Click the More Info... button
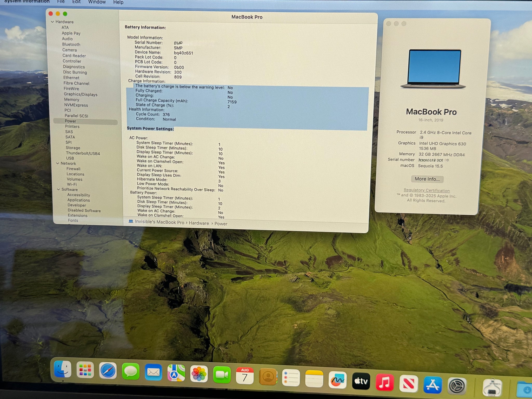532x399 pixels. [x=427, y=179]
